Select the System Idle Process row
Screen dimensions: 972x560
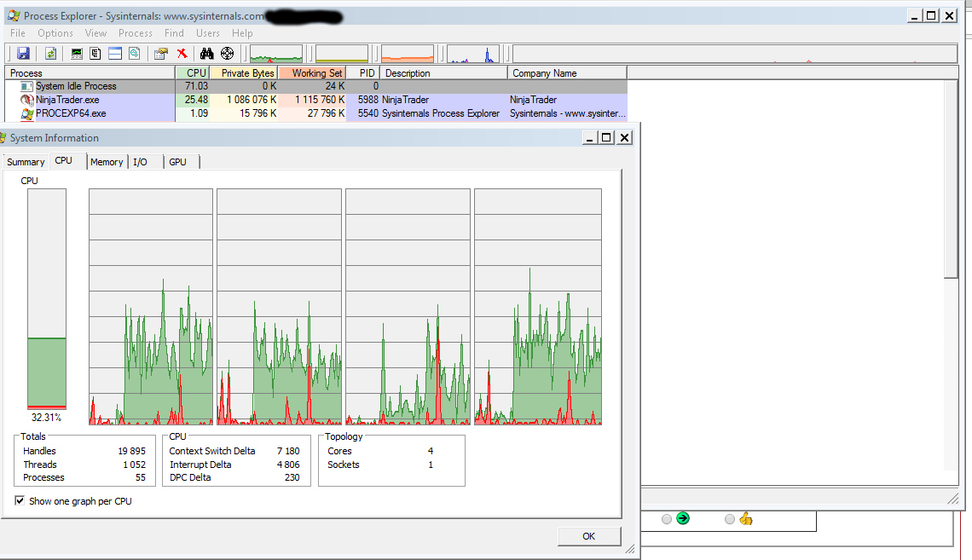click(x=316, y=86)
